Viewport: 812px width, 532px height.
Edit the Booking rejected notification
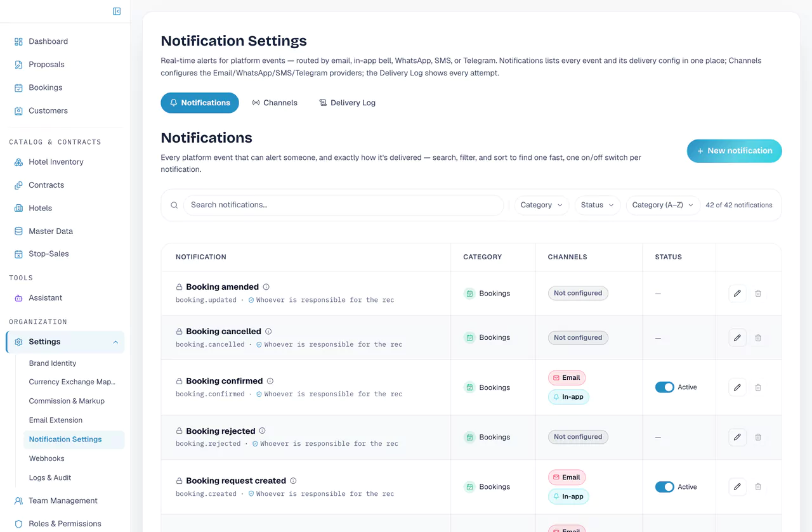[737, 437]
